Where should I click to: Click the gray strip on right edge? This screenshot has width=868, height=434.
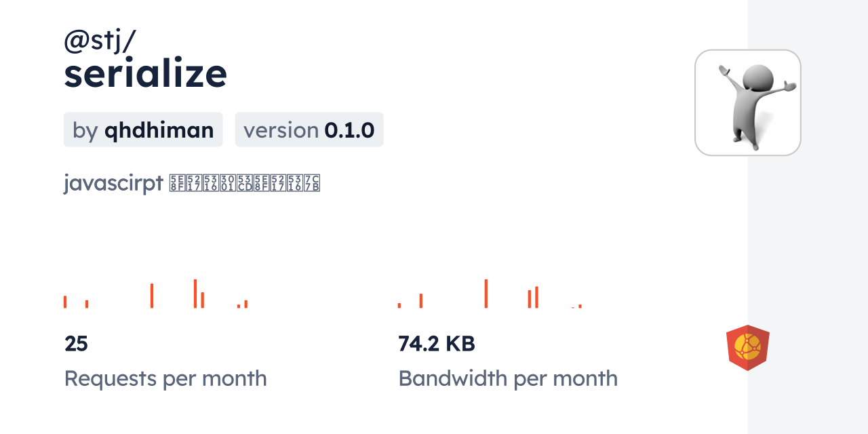pos(808,217)
